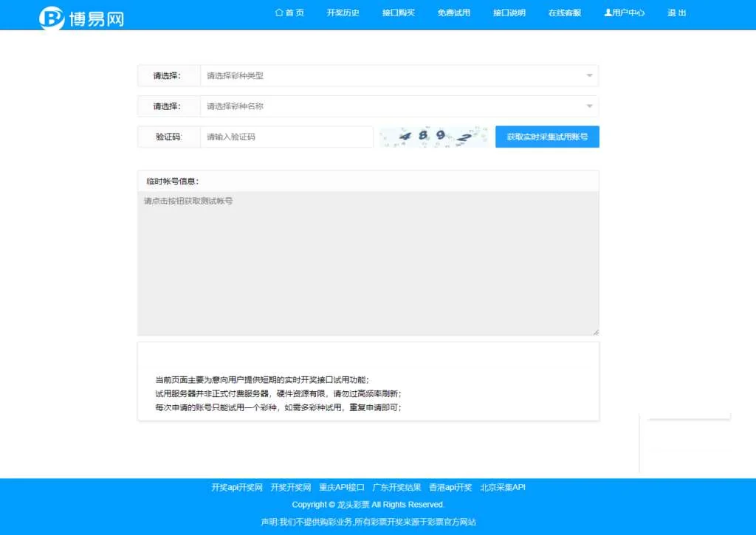
Task: Open the 开奖历史 menu item
Action: pyautogui.click(x=343, y=13)
